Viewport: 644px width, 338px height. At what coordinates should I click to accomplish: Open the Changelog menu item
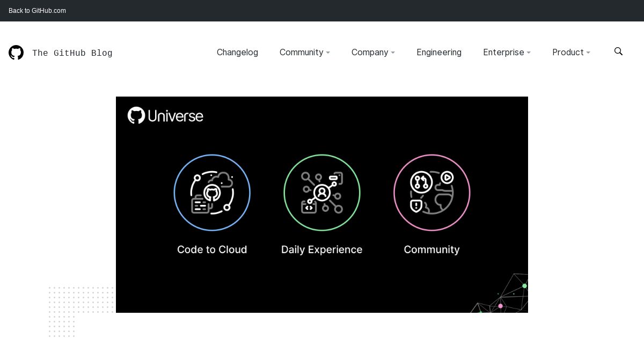(x=237, y=52)
